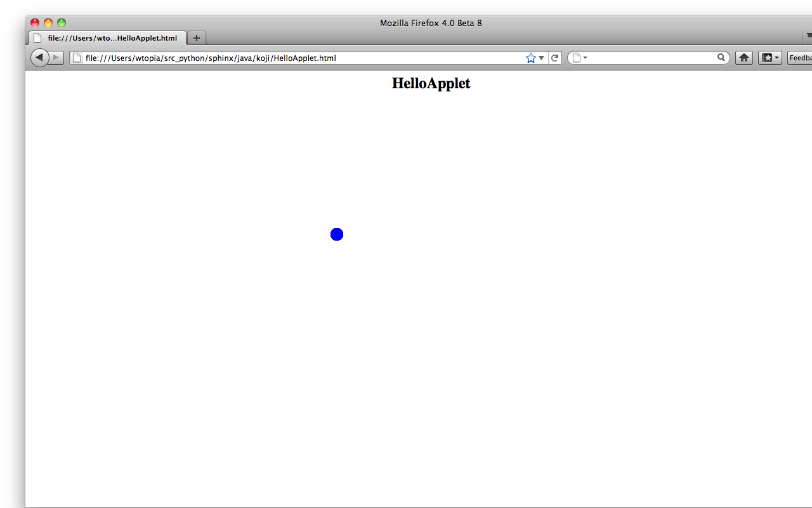Click the URL text in the address bar
The height and width of the screenshot is (508, 812).
point(211,58)
